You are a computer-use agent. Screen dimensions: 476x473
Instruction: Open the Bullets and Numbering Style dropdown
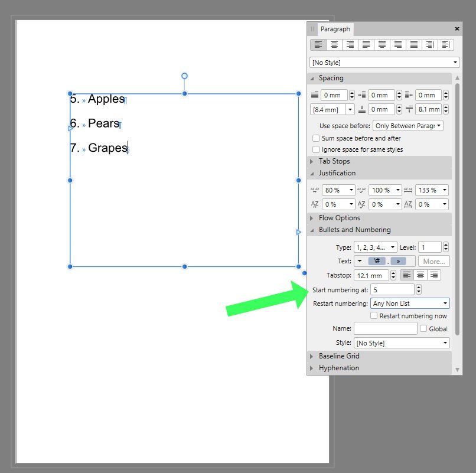[402, 343]
